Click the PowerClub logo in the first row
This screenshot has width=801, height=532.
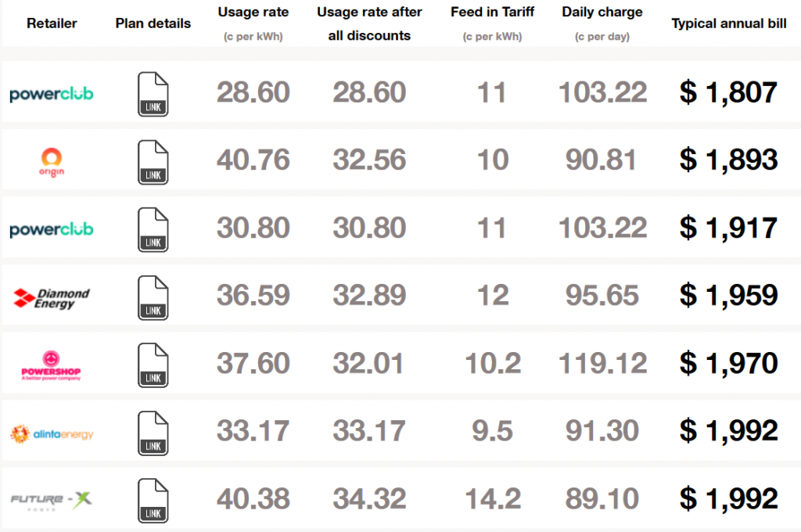[x=51, y=92]
